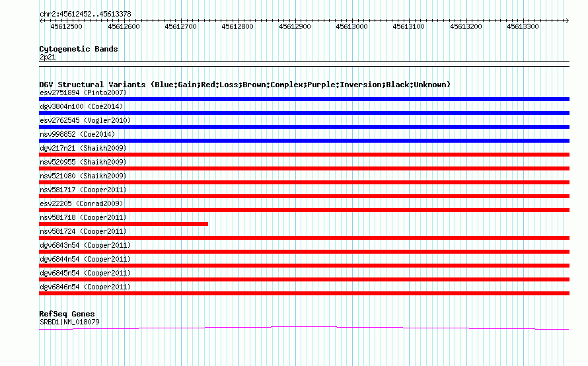
Task: Click the 45613000 ruler position
Action: coord(351,26)
